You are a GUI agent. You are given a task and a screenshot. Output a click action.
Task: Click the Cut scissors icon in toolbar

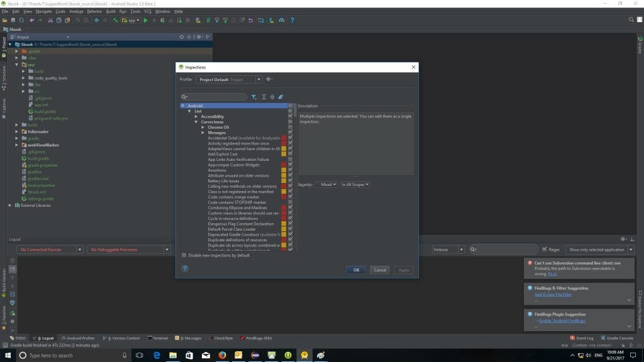[49, 20]
